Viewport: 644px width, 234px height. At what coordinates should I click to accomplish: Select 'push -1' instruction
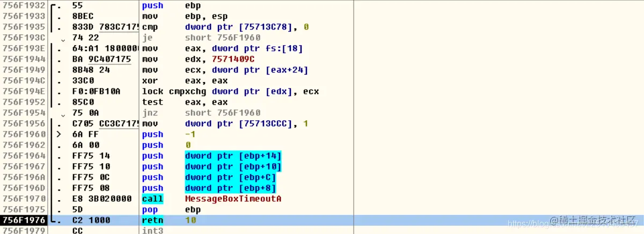(169, 134)
